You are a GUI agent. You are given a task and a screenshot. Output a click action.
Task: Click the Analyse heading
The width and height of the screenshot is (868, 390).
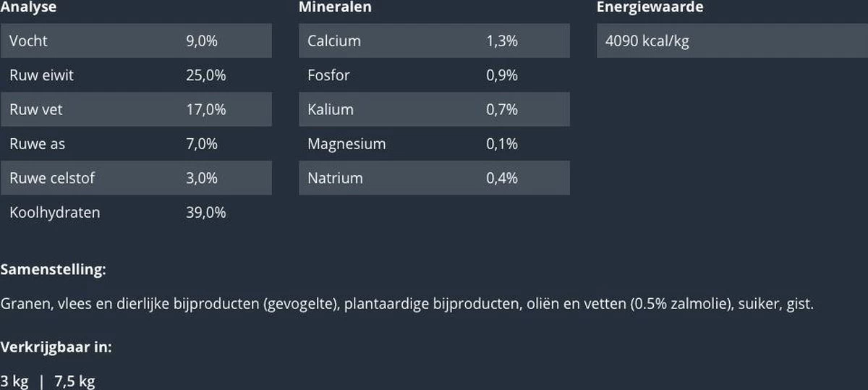point(28,7)
